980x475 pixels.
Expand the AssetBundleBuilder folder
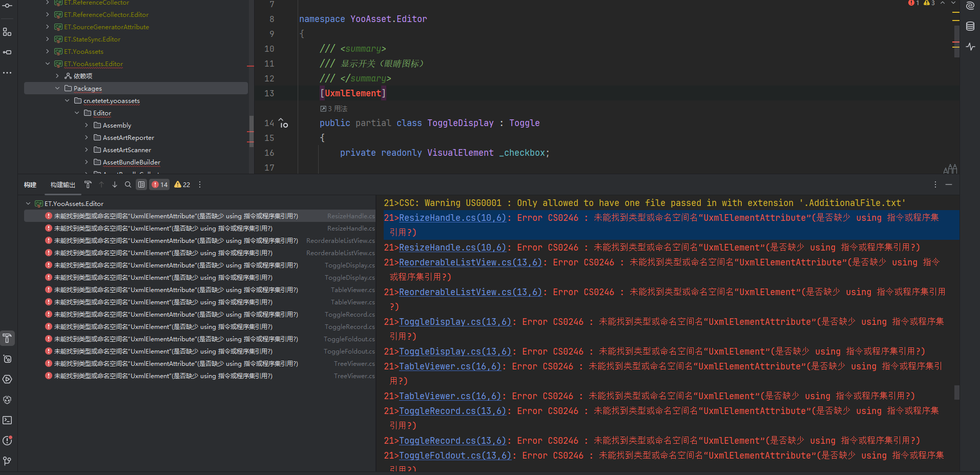[x=87, y=162]
